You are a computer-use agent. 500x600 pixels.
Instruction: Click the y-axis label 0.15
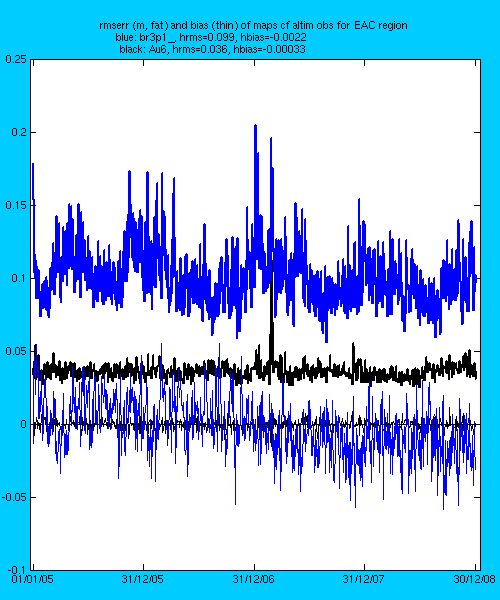pyautogui.click(x=16, y=205)
